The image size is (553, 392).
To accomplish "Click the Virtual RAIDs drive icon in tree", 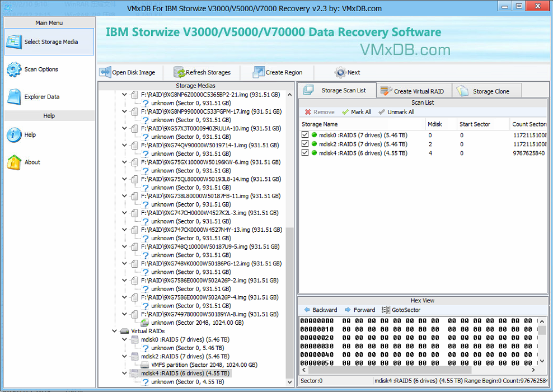I will (124, 331).
